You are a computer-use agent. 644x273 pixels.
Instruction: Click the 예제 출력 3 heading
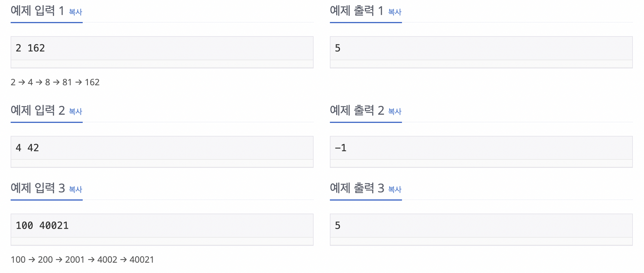click(357, 188)
